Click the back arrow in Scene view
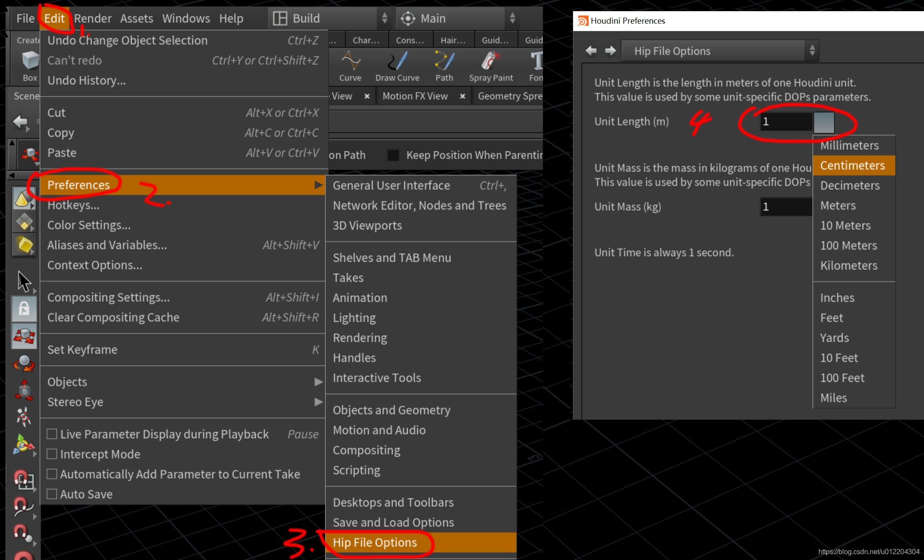Viewport: 924px width, 560px height. point(20,122)
